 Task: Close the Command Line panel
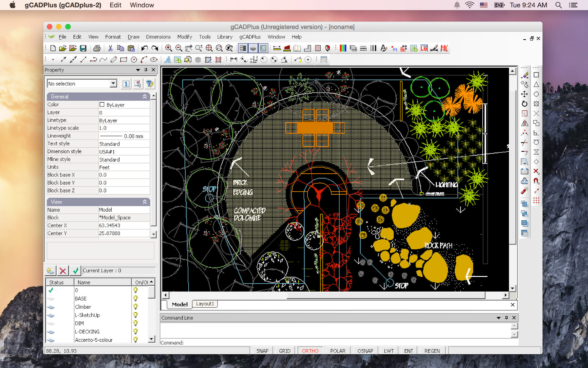(x=514, y=318)
